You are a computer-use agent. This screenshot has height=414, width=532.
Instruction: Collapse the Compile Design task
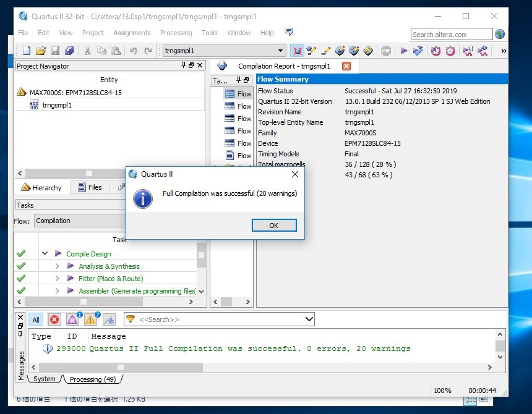click(x=45, y=253)
